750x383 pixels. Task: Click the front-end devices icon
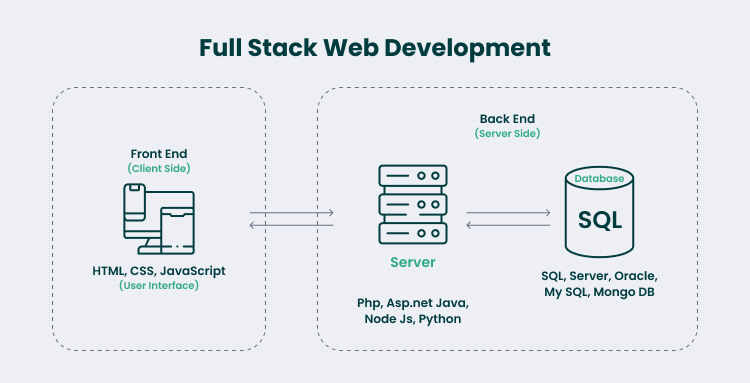(x=159, y=219)
